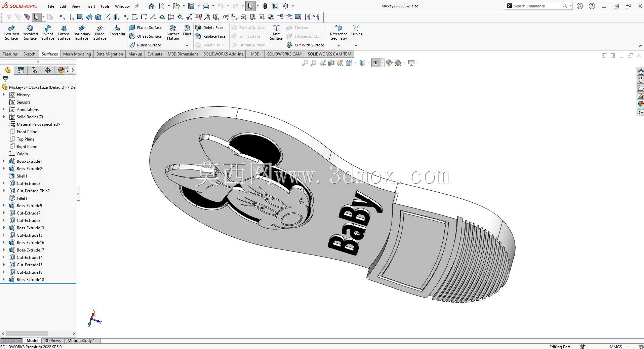Click the Zoom to Area icon

pyautogui.click(x=314, y=63)
